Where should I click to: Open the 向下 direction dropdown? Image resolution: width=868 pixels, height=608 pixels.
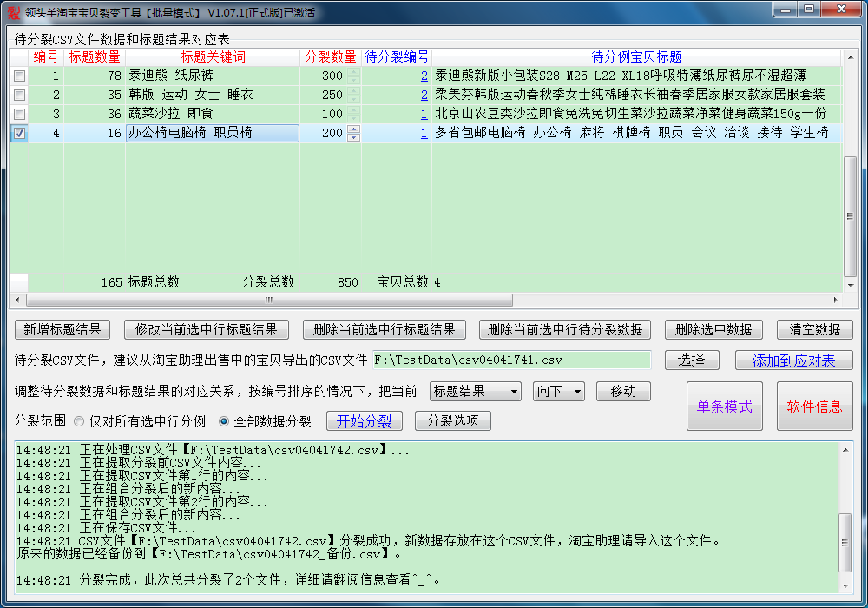pos(558,392)
